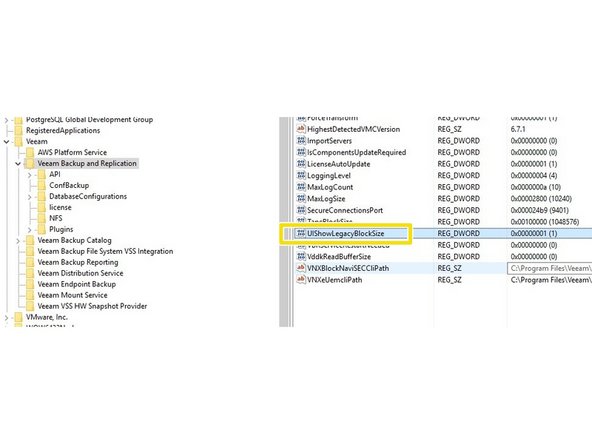Screen dimensions: 592x444
Task: Expand the VMware, Inc. key
Action: click(x=6, y=318)
